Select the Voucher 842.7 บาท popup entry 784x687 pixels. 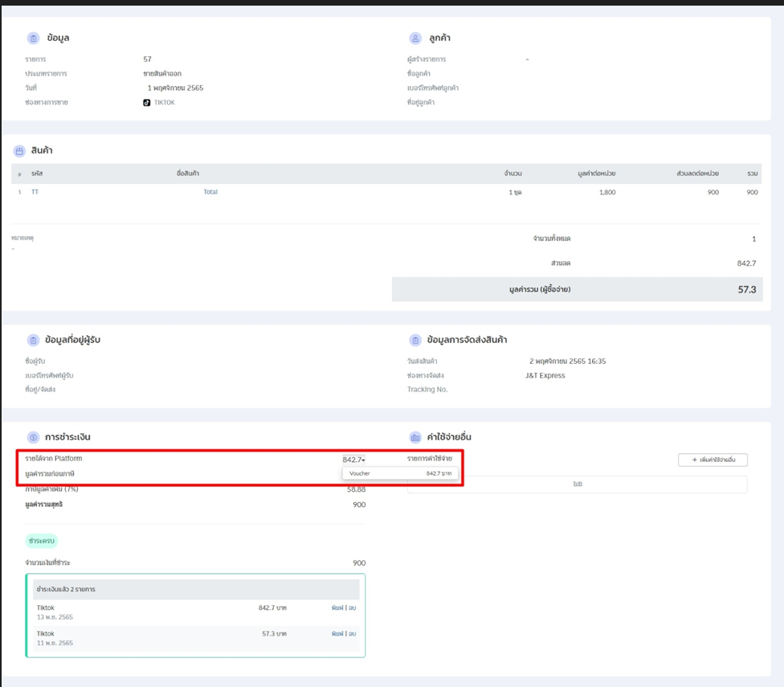[x=400, y=474]
